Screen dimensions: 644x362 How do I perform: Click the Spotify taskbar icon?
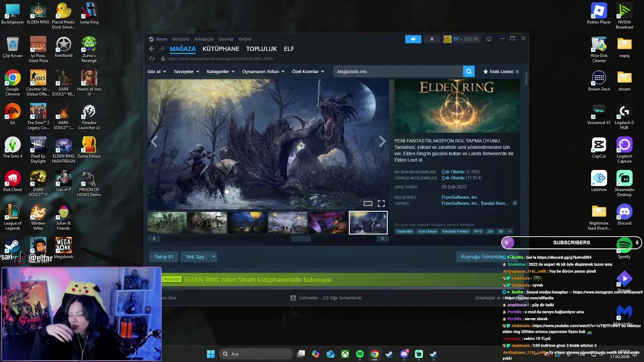pyautogui.click(x=360, y=354)
